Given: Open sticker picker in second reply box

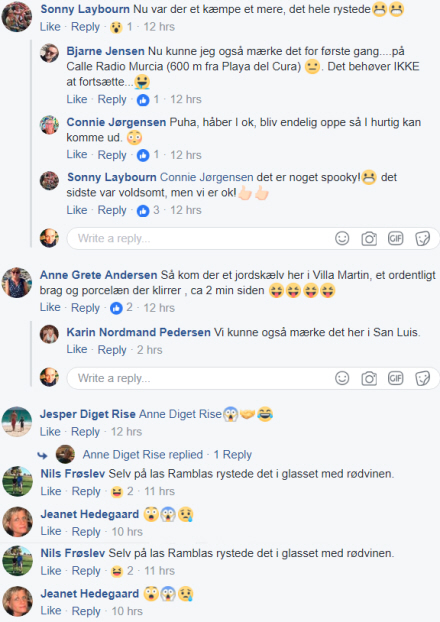Looking at the screenshot, I should tap(423, 378).
